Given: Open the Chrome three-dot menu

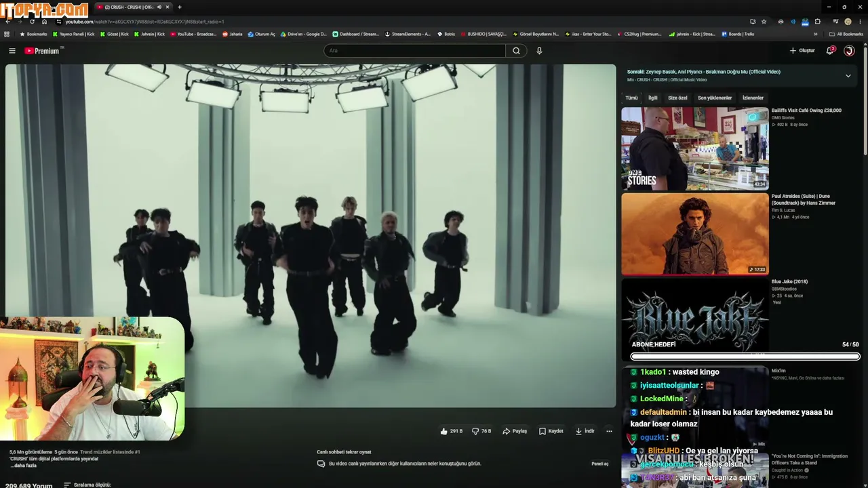Looking at the screenshot, I should point(861,22).
